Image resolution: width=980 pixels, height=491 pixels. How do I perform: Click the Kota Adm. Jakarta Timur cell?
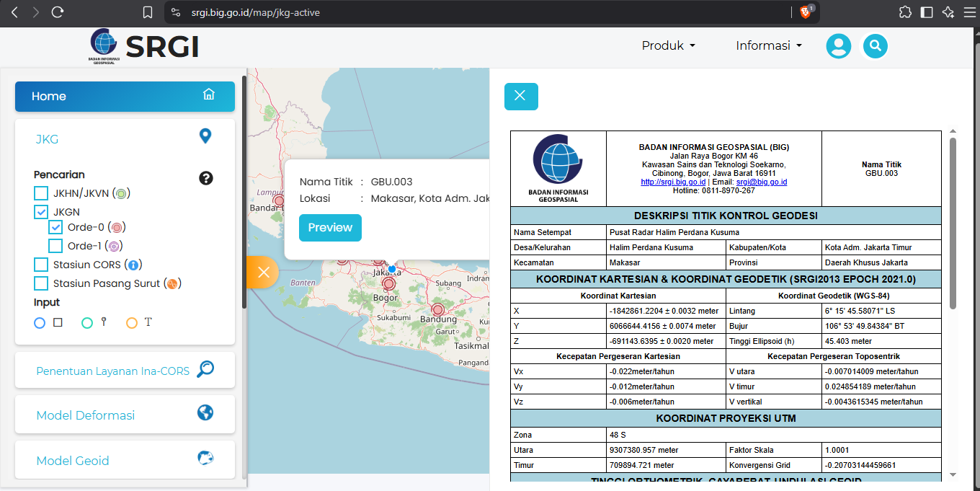[883, 247]
